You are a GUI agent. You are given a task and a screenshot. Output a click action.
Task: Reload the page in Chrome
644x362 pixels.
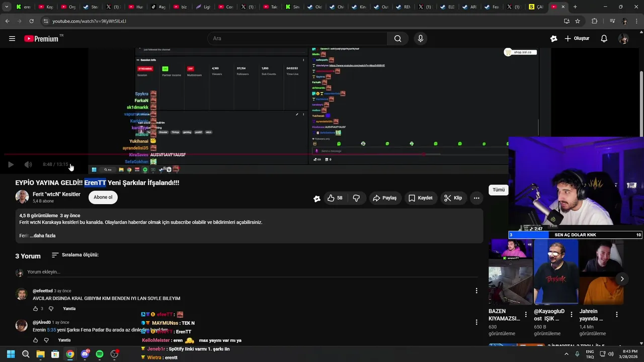pyautogui.click(x=31, y=21)
